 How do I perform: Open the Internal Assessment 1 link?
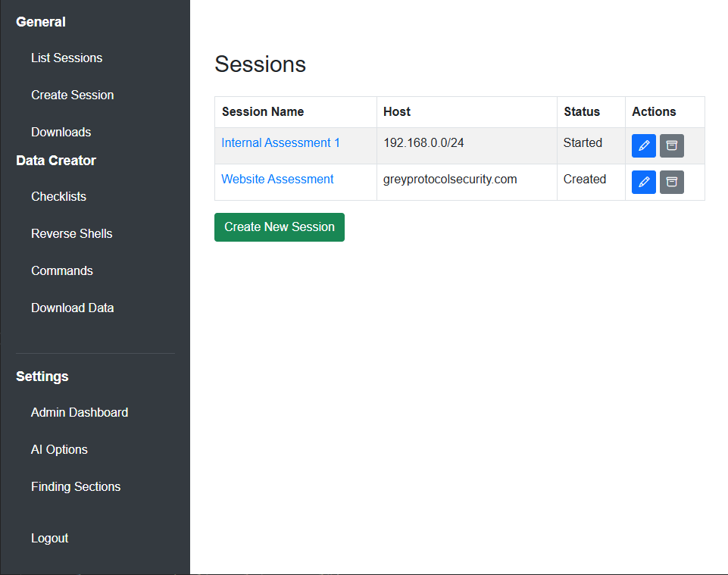(280, 142)
